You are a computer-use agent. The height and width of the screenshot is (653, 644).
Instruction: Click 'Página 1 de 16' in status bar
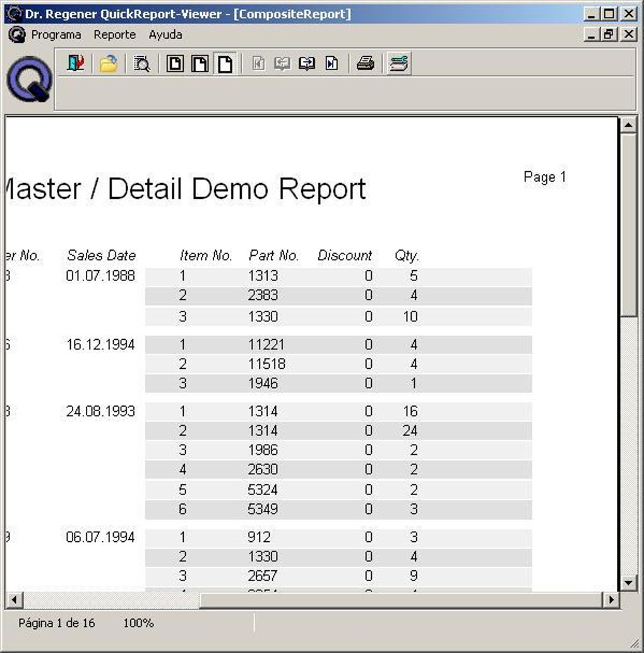tap(57, 623)
